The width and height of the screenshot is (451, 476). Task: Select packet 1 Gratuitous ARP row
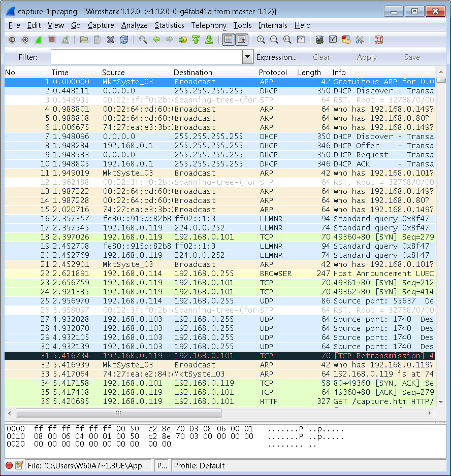point(220,82)
